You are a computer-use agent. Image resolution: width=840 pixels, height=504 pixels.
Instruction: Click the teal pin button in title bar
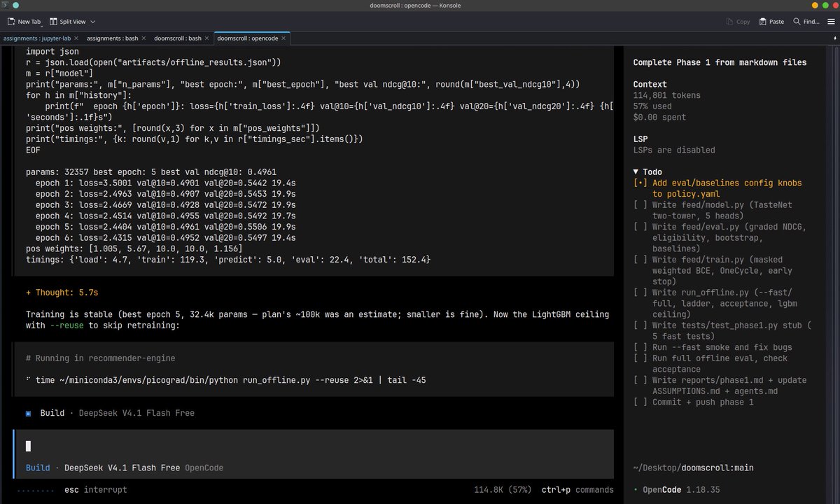click(x=16, y=6)
